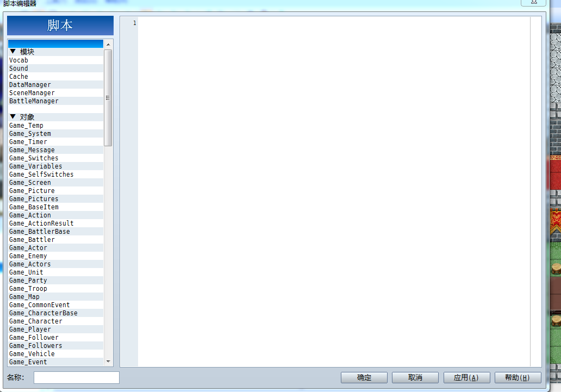
Task: Open the BattleManager script
Action: 55,101
